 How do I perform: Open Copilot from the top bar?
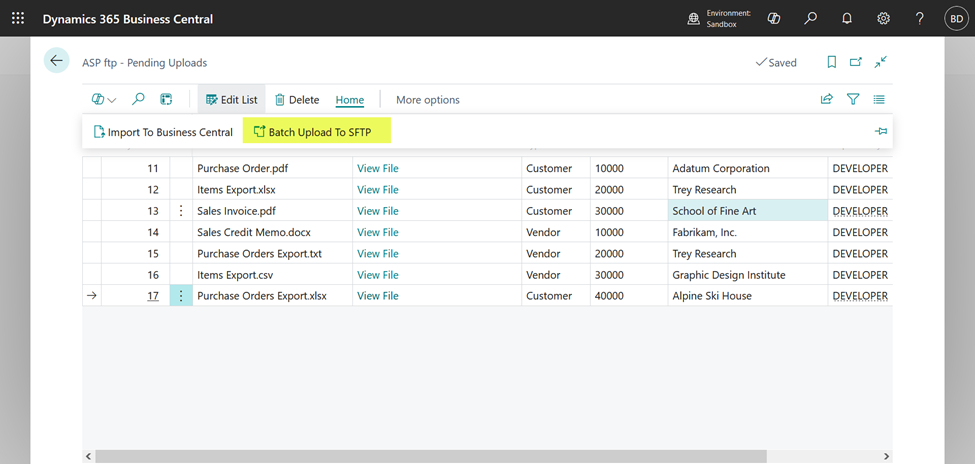click(x=774, y=19)
